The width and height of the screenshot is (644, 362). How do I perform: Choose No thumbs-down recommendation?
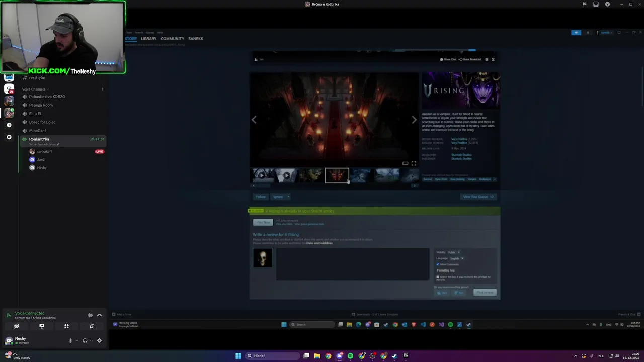coord(458,293)
